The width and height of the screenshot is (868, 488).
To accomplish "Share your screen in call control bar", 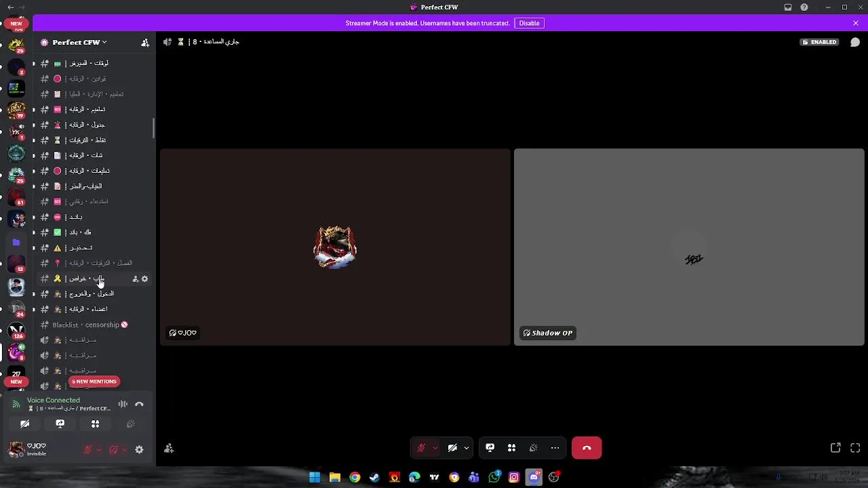I will point(490,448).
